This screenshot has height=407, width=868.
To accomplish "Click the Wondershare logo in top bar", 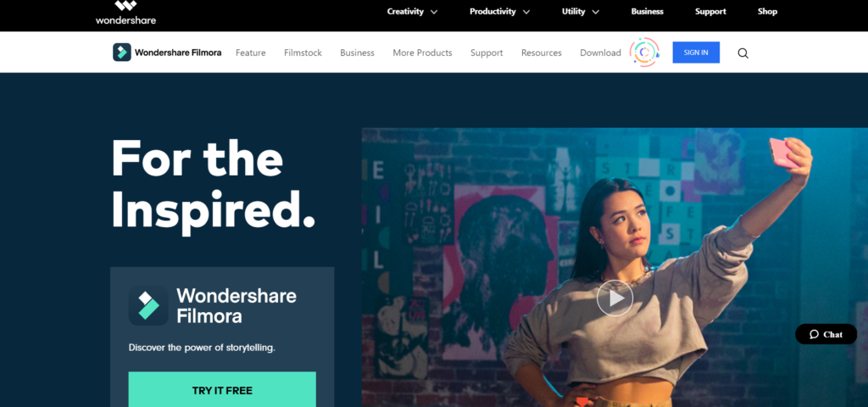I will [x=125, y=12].
